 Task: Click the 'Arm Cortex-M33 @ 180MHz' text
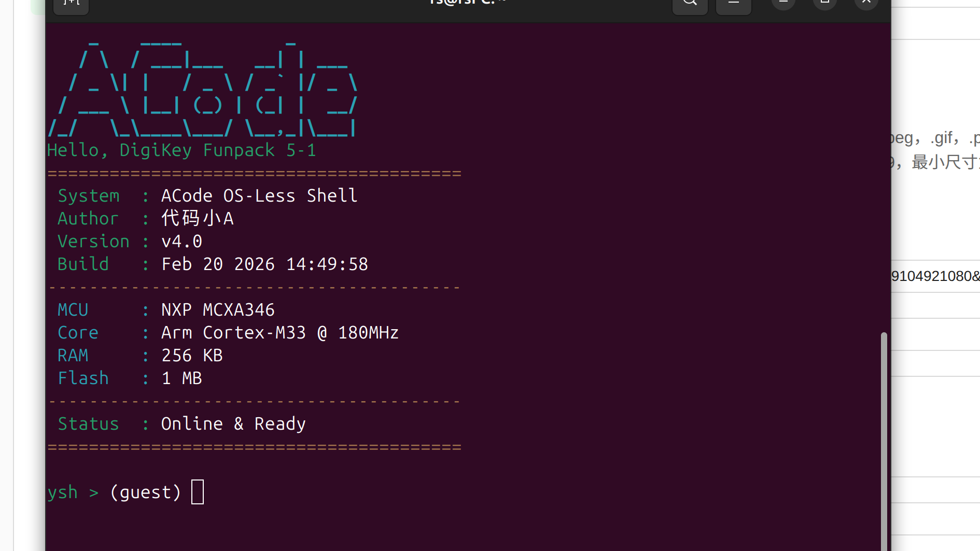[x=280, y=333]
